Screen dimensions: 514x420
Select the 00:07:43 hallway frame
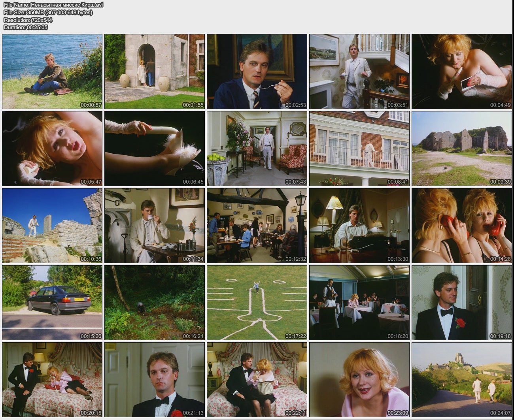pyautogui.click(x=257, y=148)
